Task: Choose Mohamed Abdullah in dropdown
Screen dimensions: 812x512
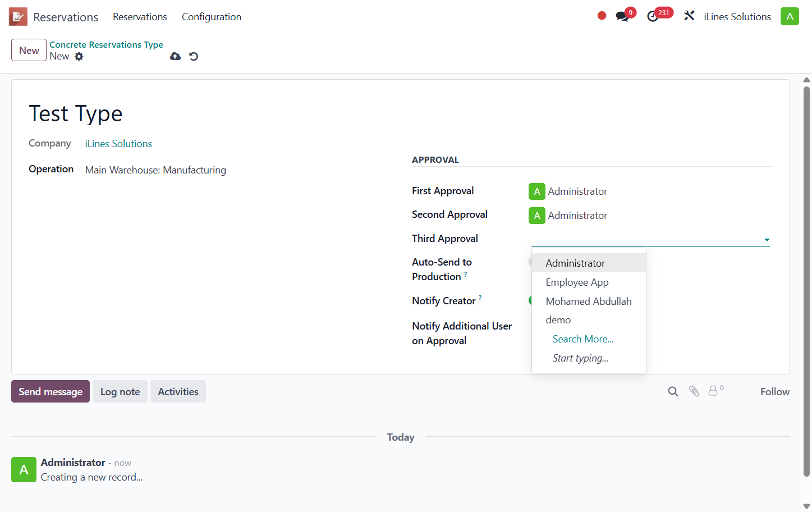Action: [x=589, y=301]
